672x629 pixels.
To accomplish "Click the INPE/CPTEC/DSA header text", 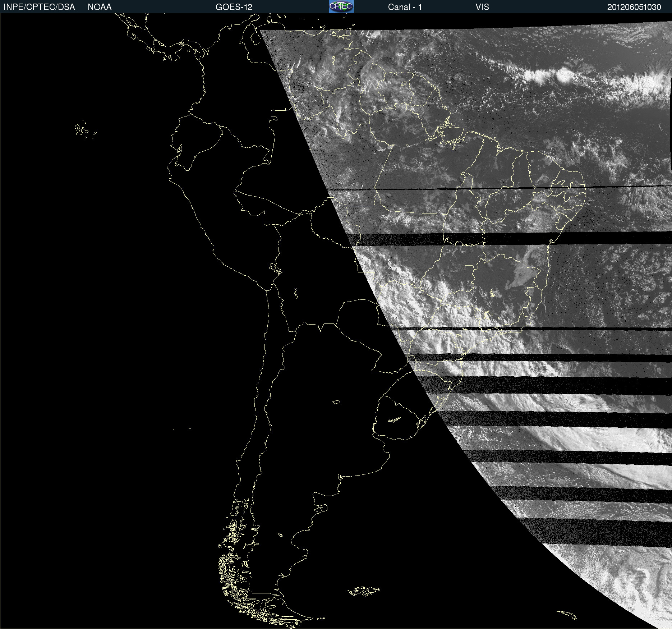I will click(x=39, y=7).
